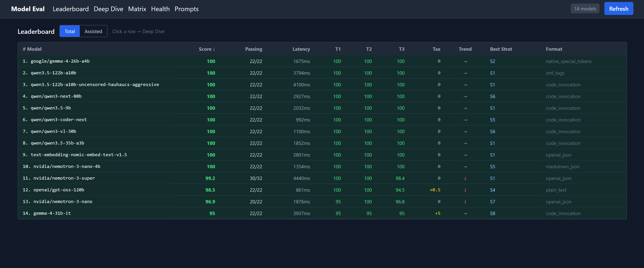Switch leaderboard to Assisted mode
644x268 pixels.
(93, 31)
